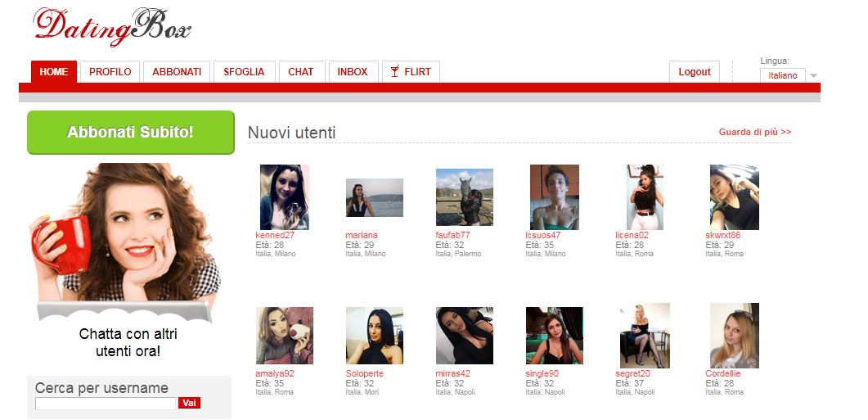868x420 pixels.
Task: Open the Lingua dropdown arrow
Action: tap(812, 76)
